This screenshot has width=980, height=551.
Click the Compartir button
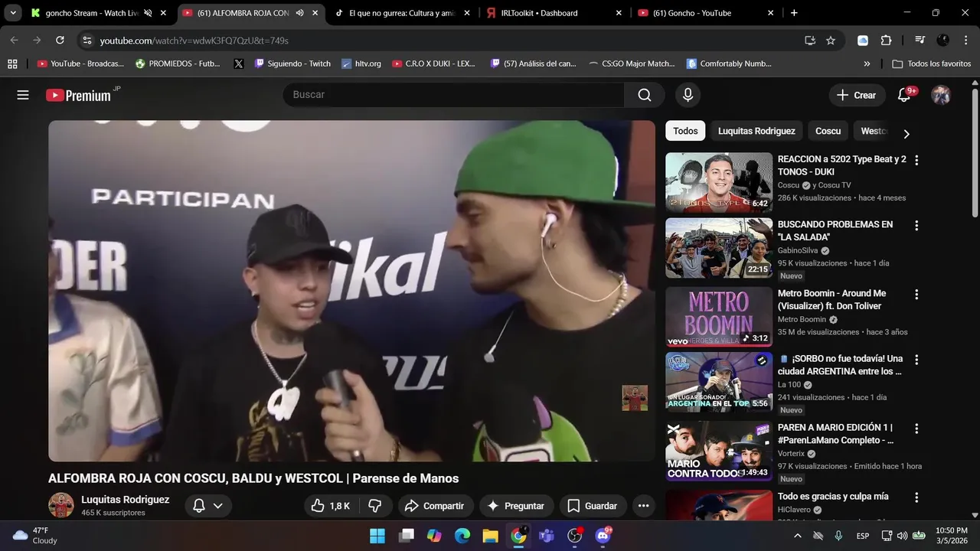(x=434, y=506)
